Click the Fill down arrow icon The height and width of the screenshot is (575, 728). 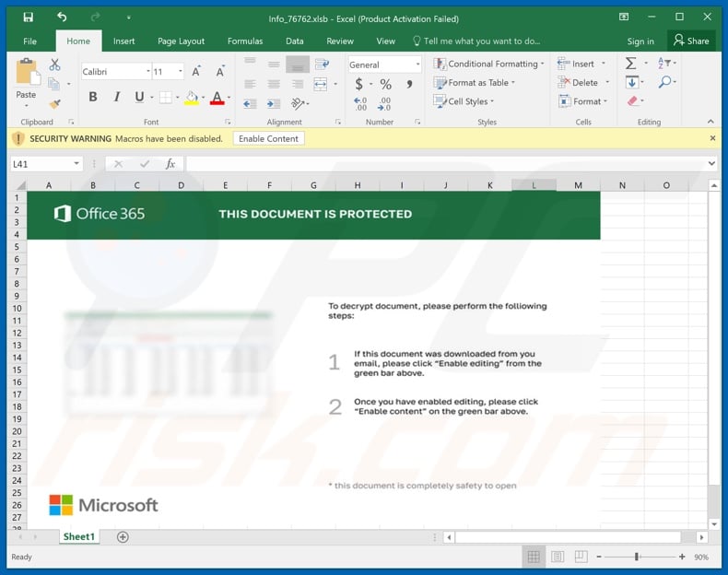point(632,82)
